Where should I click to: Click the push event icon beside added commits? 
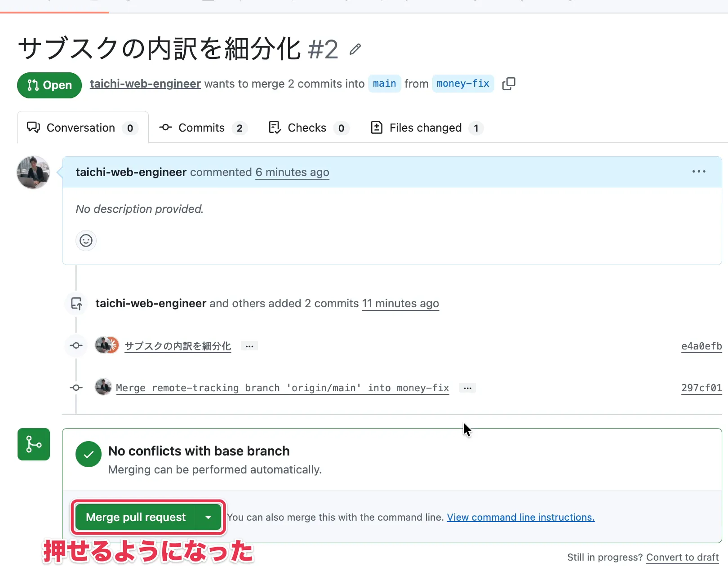point(76,304)
